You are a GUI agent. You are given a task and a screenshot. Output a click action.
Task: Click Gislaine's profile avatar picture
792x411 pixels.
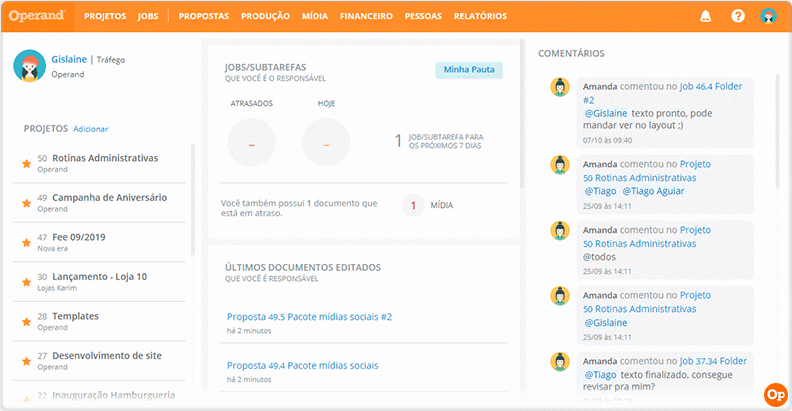[x=30, y=66]
